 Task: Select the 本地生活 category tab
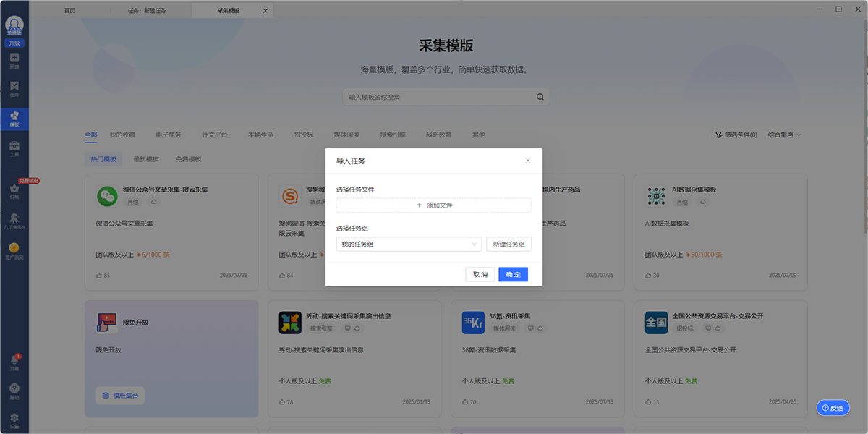[260, 135]
